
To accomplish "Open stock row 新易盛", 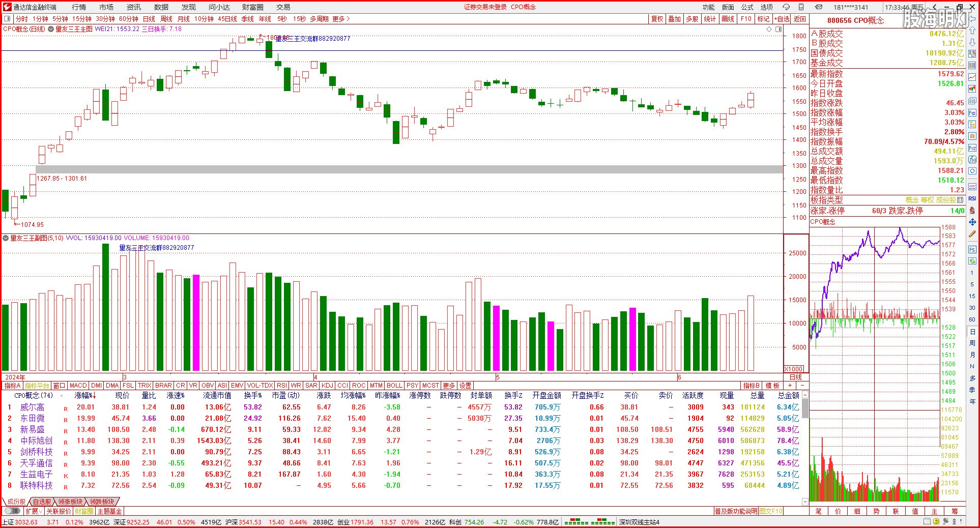I will click(402, 429).
